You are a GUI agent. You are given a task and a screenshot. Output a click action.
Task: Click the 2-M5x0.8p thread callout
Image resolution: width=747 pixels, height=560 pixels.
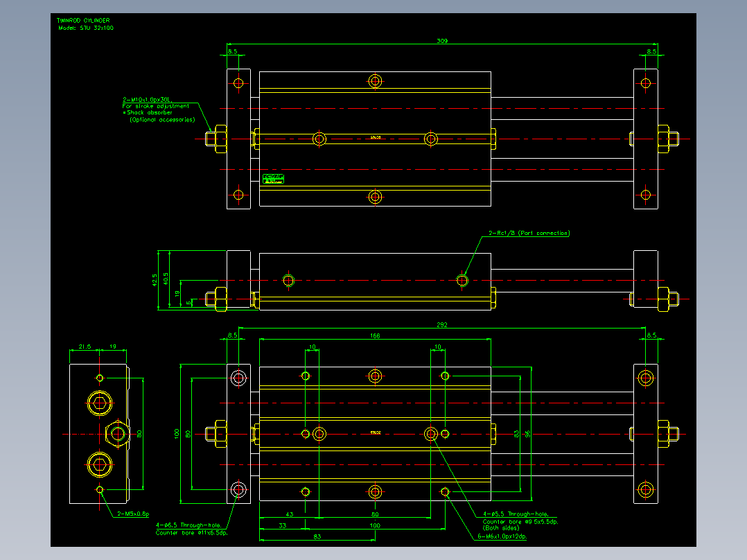tap(133, 514)
